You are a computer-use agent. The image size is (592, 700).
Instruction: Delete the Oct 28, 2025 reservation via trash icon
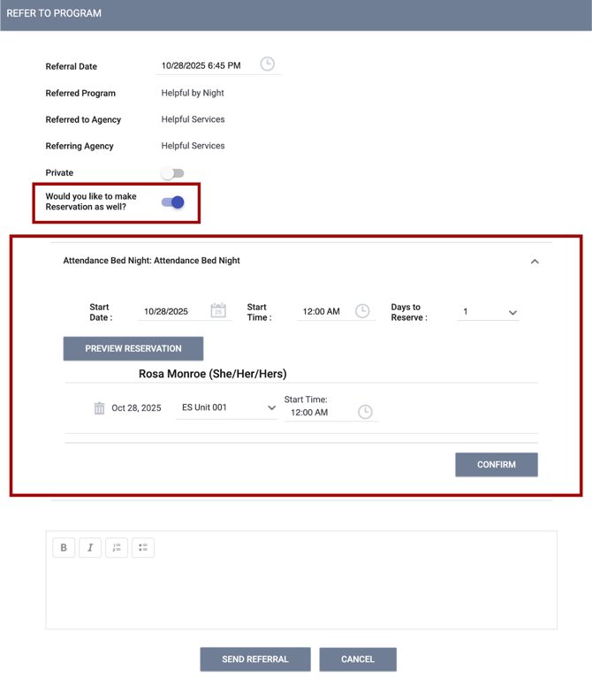pyautogui.click(x=100, y=408)
